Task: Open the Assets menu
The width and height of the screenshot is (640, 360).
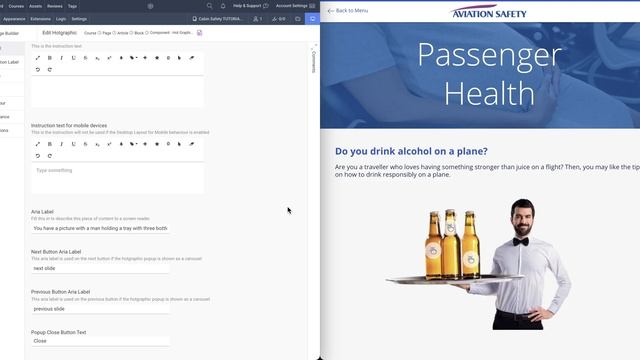Action: point(36,6)
